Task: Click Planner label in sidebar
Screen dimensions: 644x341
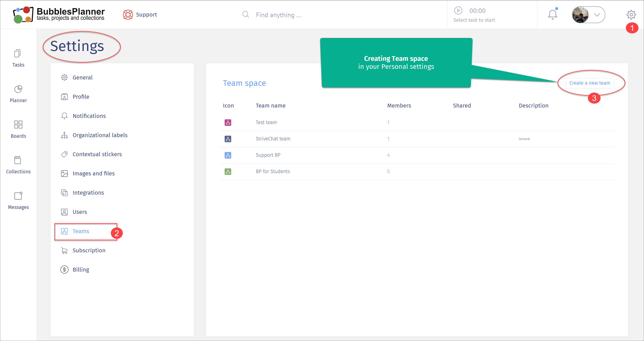Action: coord(18,100)
